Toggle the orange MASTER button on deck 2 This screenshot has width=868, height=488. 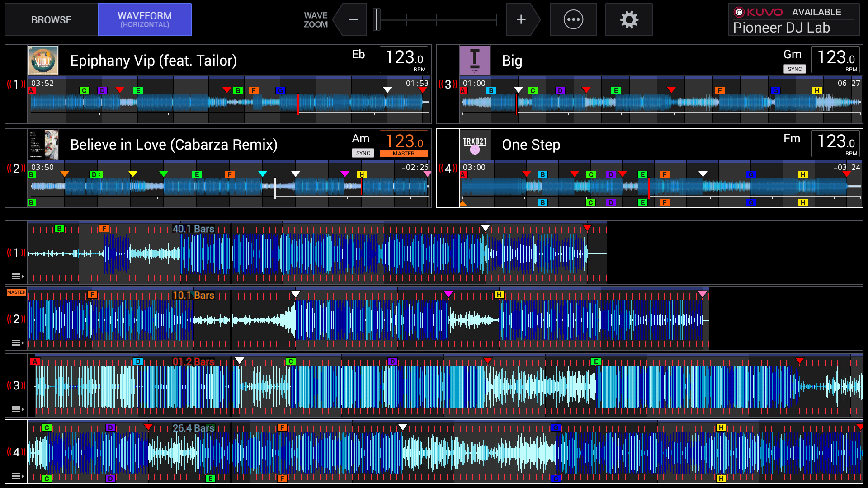click(403, 154)
